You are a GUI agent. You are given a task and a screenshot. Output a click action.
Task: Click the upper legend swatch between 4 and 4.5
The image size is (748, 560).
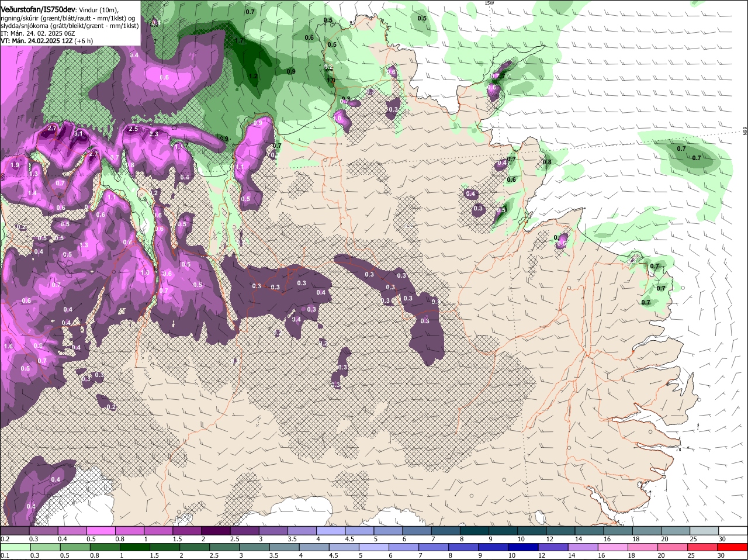[331, 530]
